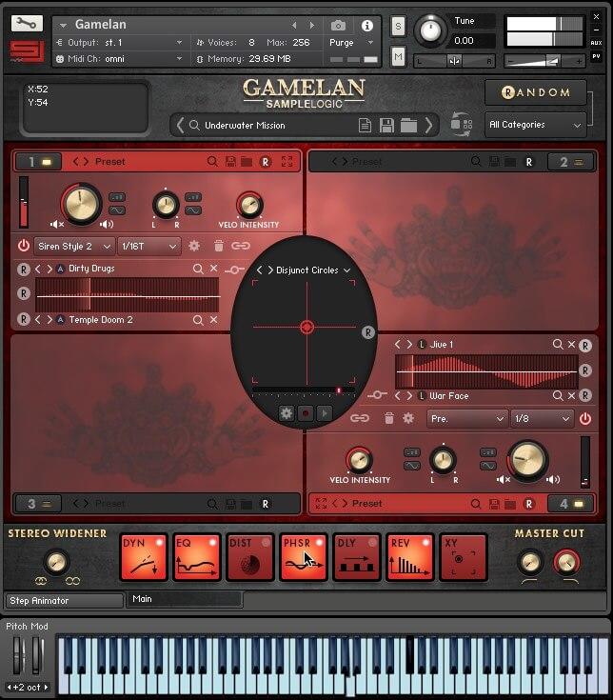The width and height of the screenshot is (613, 700).
Task: Click the DLY delay effect module
Action: coord(357,557)
